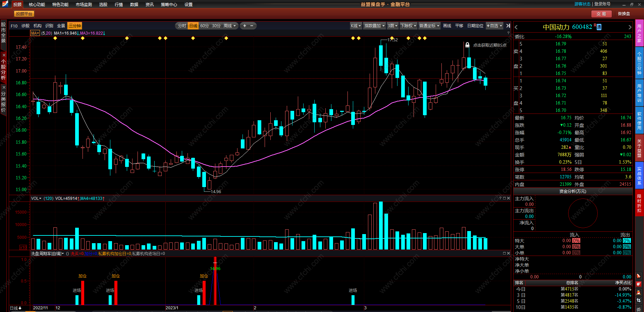Open the 特色功能 menu
Viewport: 644px width, 312px height.
[60, 4]
